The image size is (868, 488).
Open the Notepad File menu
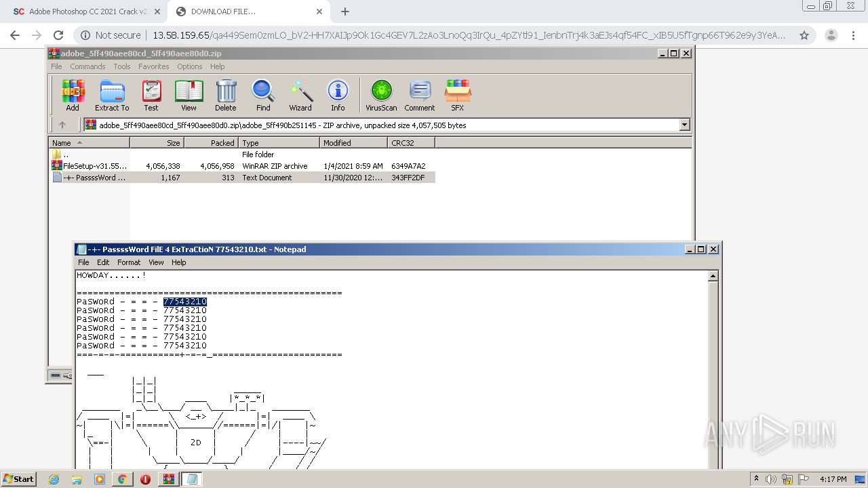pos(83,262)
